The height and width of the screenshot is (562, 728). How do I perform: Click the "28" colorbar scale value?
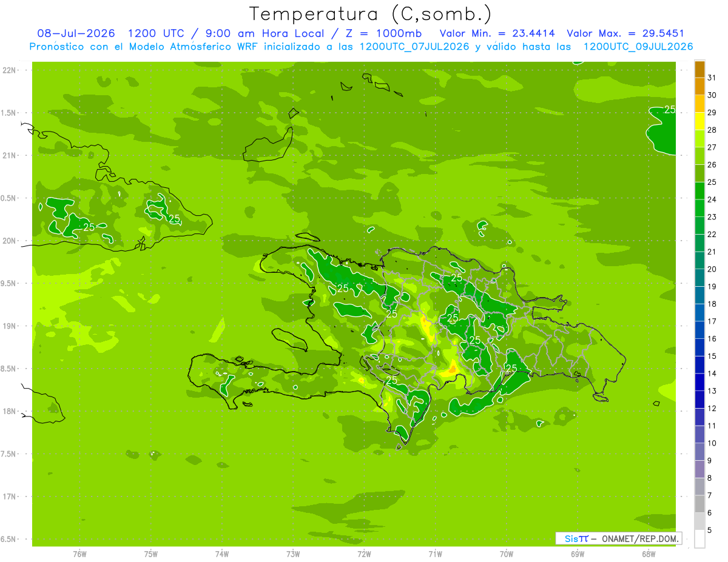click(712, 130)
